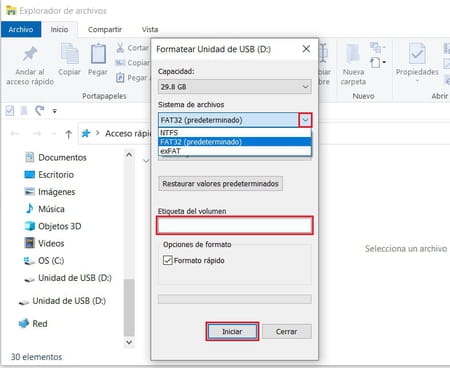This screenshot has height=368, width=450.
Task: Open Vídeos folder in the sidebar
Action: [51, 244]
